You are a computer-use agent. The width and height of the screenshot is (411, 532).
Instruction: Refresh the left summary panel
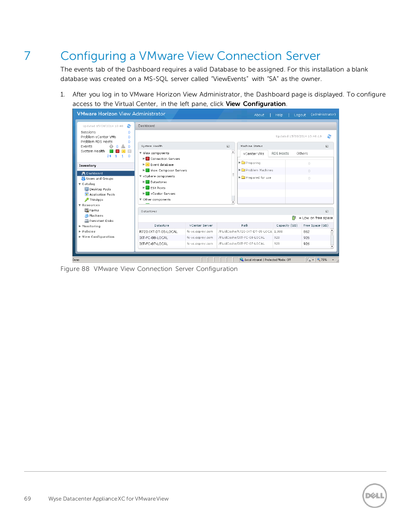pyautogui.click(x=129, y=126)
